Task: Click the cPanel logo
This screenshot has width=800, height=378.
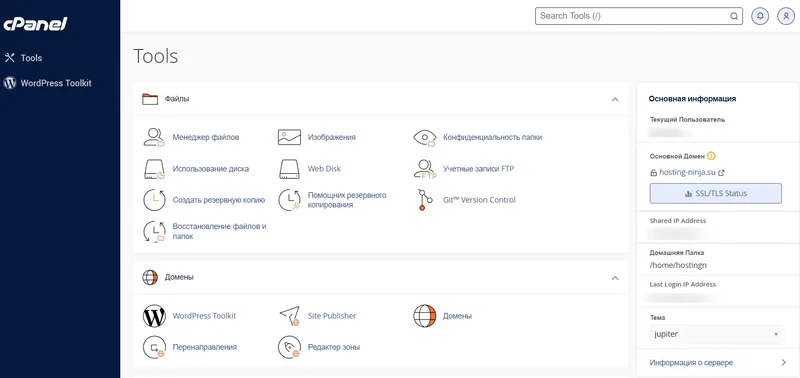Action: pos(35,23)
